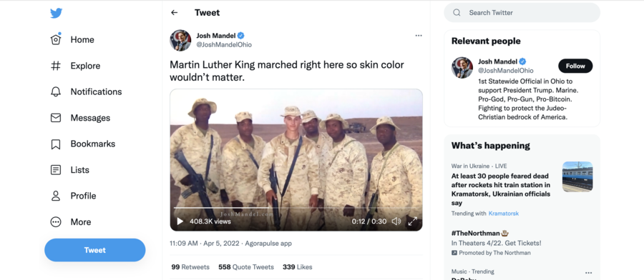644x280 pixels.
Task: Open Messages envelope icon
Action: tap(56, 118)
